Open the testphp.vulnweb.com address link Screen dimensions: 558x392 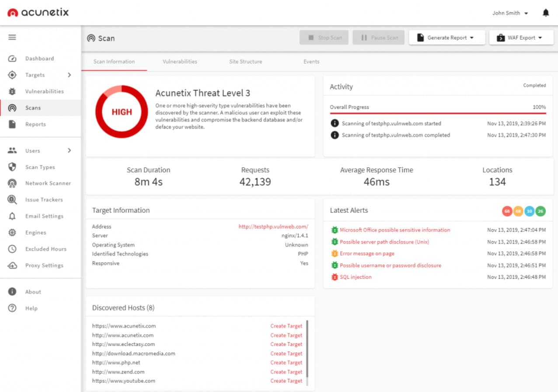(273, 226)
